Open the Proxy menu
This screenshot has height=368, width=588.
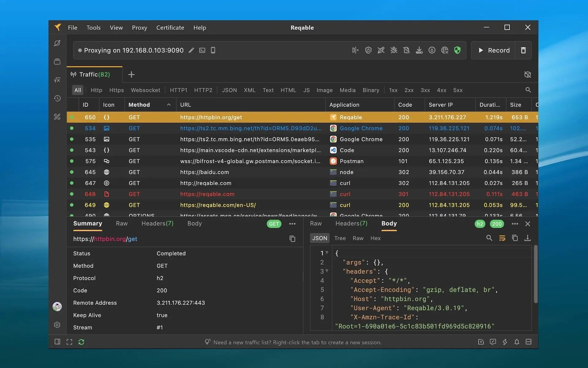[x=139, y=28]
